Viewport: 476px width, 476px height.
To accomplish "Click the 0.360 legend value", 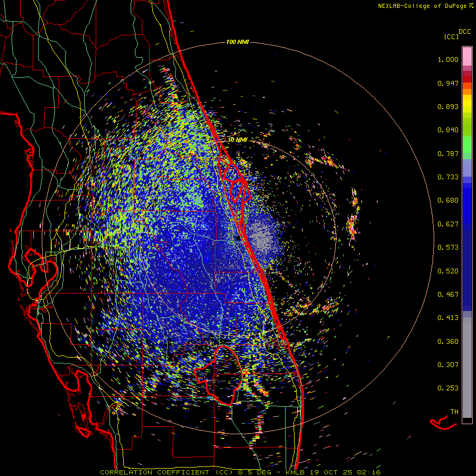I will [x=448, y=342].
